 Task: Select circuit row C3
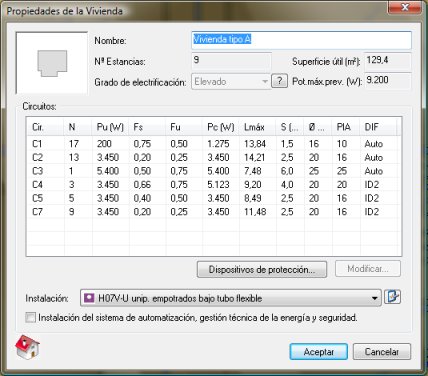point(213,171)
